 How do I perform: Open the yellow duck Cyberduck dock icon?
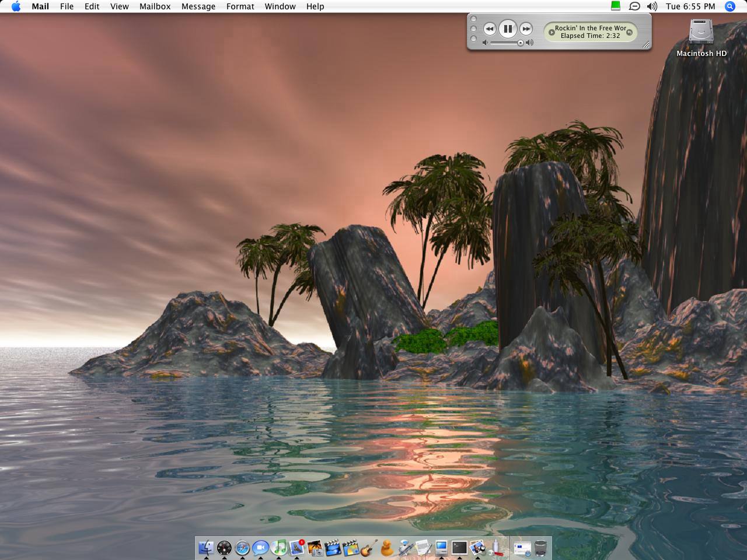(x=387, y=548)
